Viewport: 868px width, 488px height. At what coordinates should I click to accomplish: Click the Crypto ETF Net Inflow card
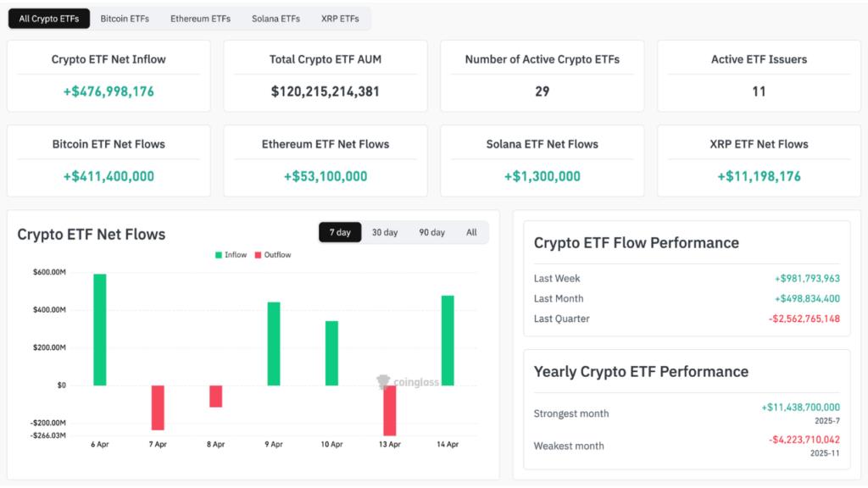point(108,75)
